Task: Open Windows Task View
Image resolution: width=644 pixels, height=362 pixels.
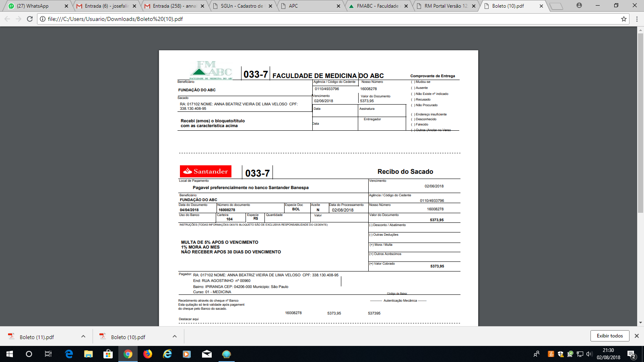Action: coord(48,354)
